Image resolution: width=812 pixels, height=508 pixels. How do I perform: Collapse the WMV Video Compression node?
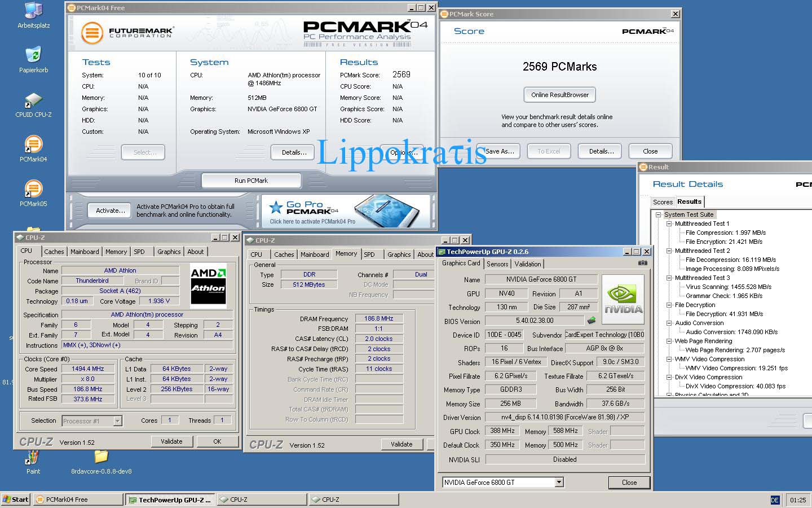669,359
